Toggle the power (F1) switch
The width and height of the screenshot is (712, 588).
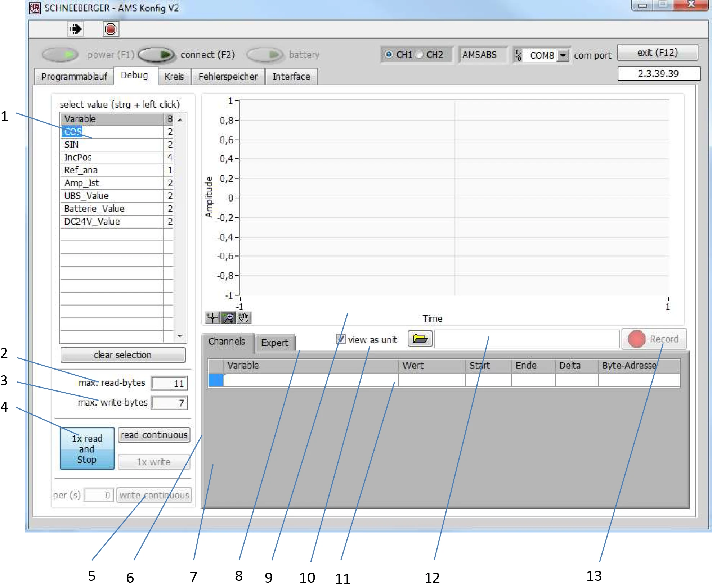tap(61, 55)
